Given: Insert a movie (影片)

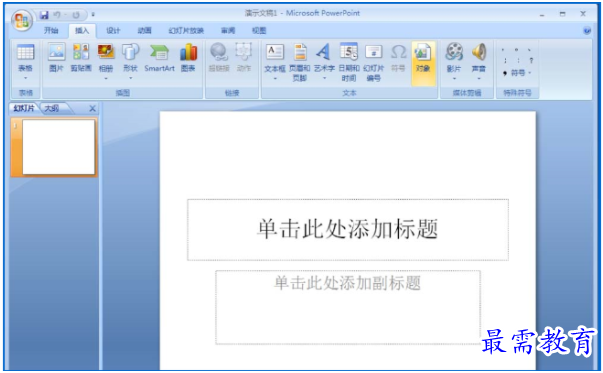Looking at the screenshot, I should click(454, 58).
